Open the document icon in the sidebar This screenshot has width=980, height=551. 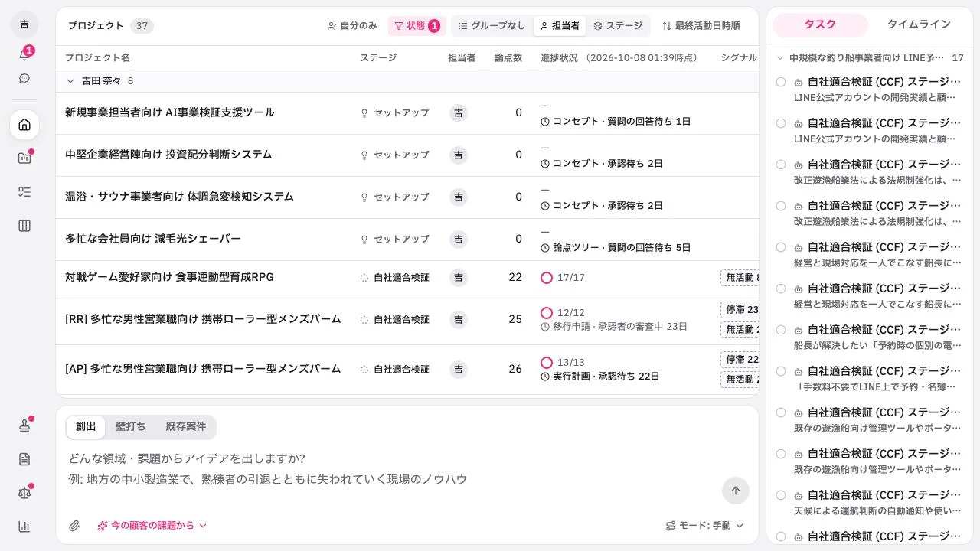24,459
